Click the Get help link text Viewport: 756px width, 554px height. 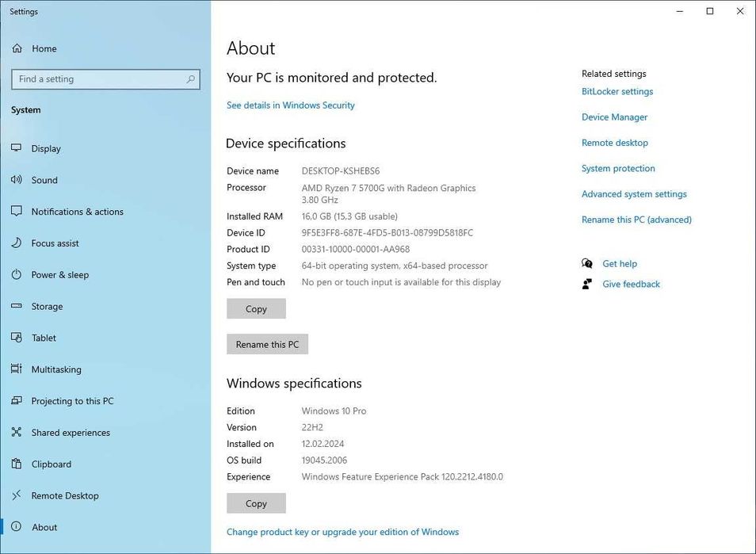[620, 264]
